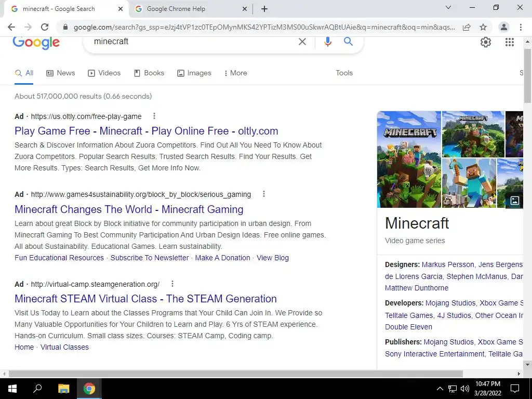The height and width of the screenshot is (399, 532).
Task: Click the vertical scrollbar thumb
Action: coord(527,75)
